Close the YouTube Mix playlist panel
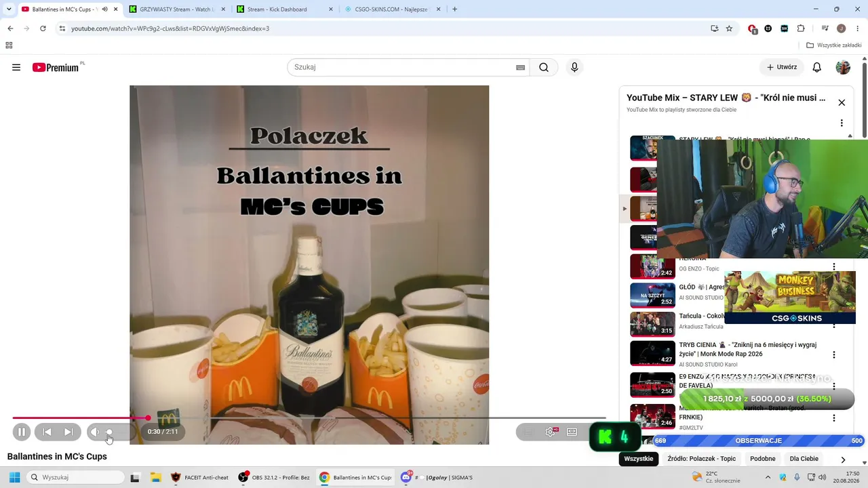 842,102
